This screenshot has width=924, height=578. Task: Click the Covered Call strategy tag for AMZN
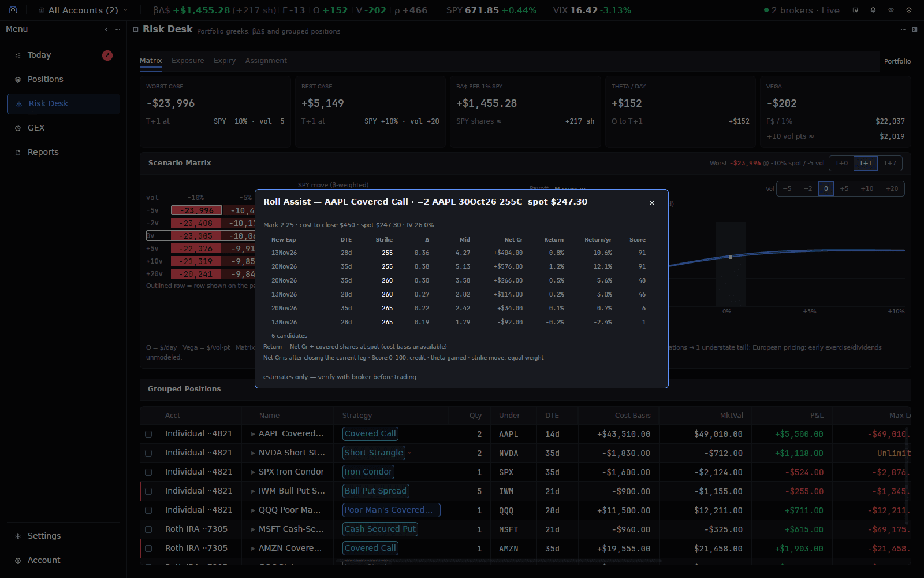(x=370, y=548)
